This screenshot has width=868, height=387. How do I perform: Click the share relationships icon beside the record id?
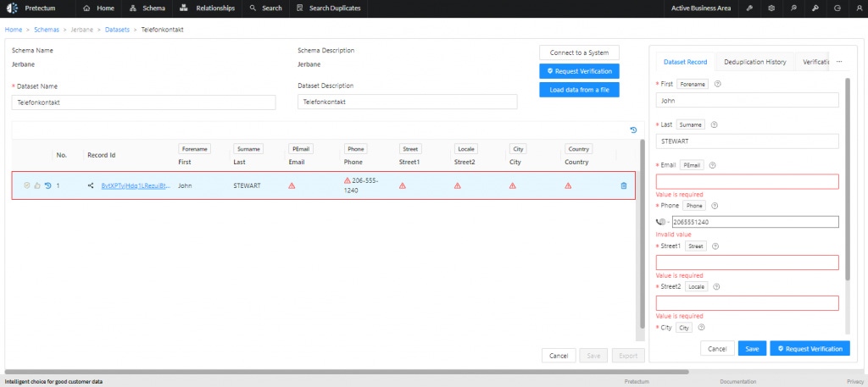(x=91, y=185)
